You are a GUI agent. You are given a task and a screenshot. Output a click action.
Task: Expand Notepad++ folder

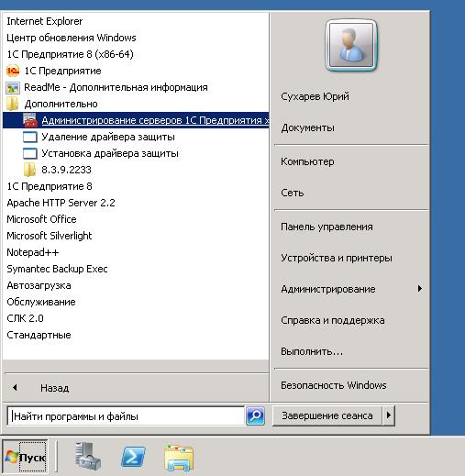pyautogui.click(x=33, y=252)
